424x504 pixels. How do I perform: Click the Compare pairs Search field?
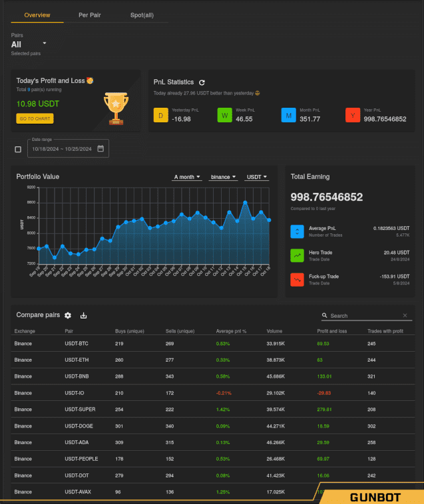365,316
